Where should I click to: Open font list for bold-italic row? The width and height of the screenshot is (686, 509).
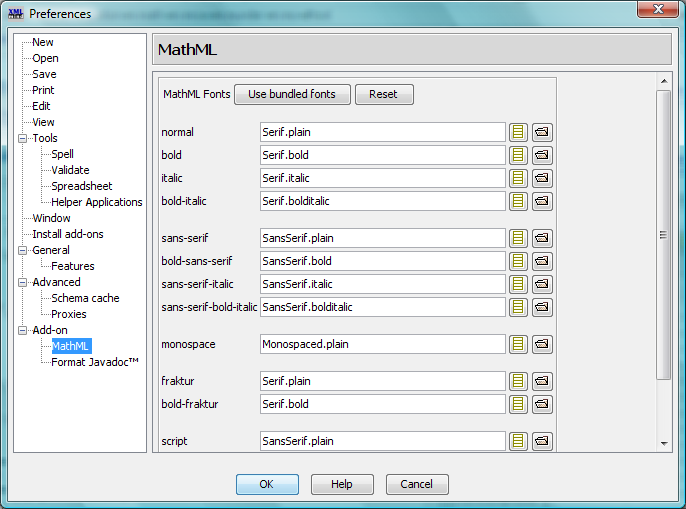(518, 201)
